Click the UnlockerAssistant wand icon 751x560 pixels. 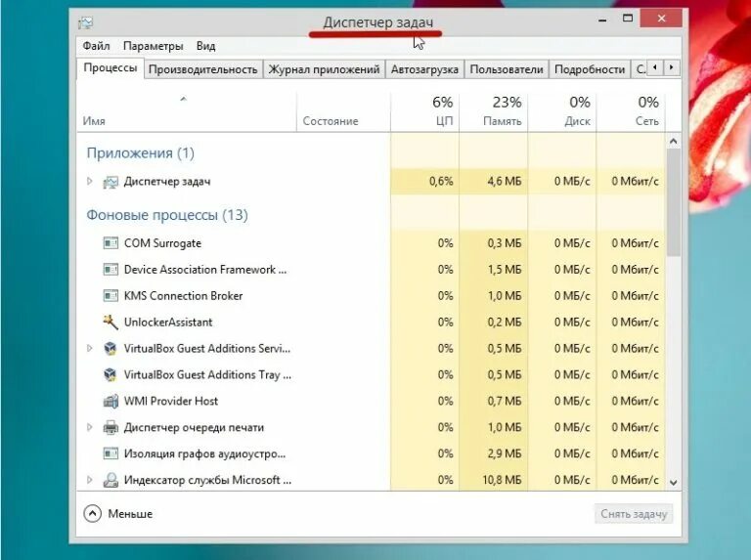pos(110,323)
